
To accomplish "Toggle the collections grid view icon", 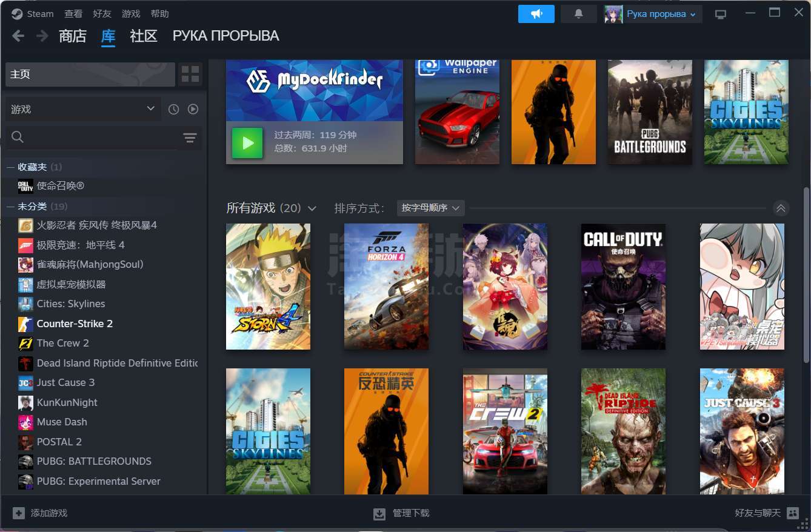I will click(190, 74).
